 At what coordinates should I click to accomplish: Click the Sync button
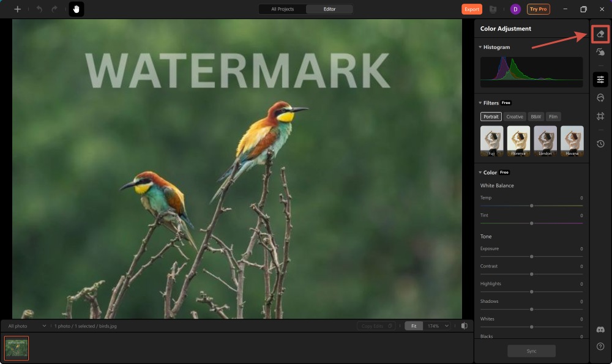click(531, 351)
